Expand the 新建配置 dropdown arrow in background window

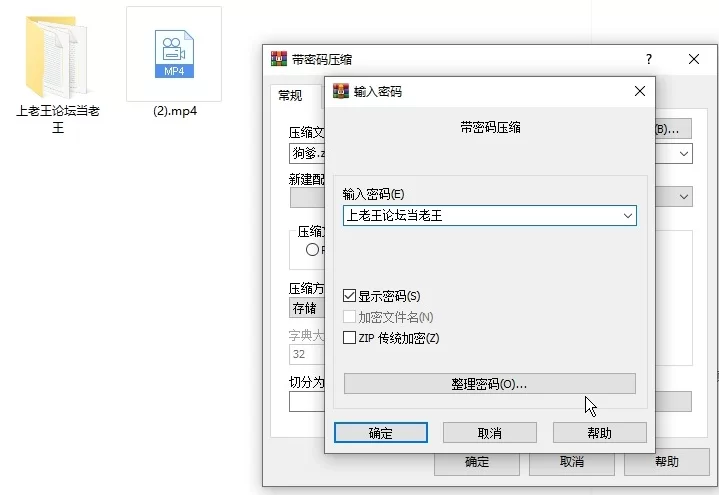684,196
